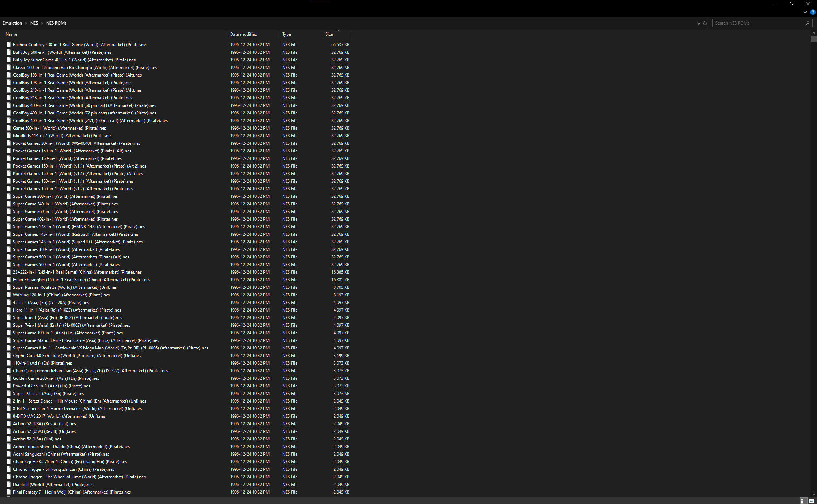The width and height of the screenshot is (817, 504).
Task: Select 45-in-1 (Asia) (JY-120A) file icon
Action: [8, 303]
